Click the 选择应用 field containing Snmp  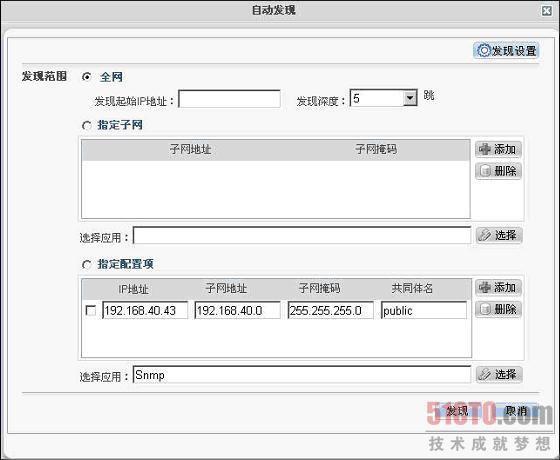[302, 374]
